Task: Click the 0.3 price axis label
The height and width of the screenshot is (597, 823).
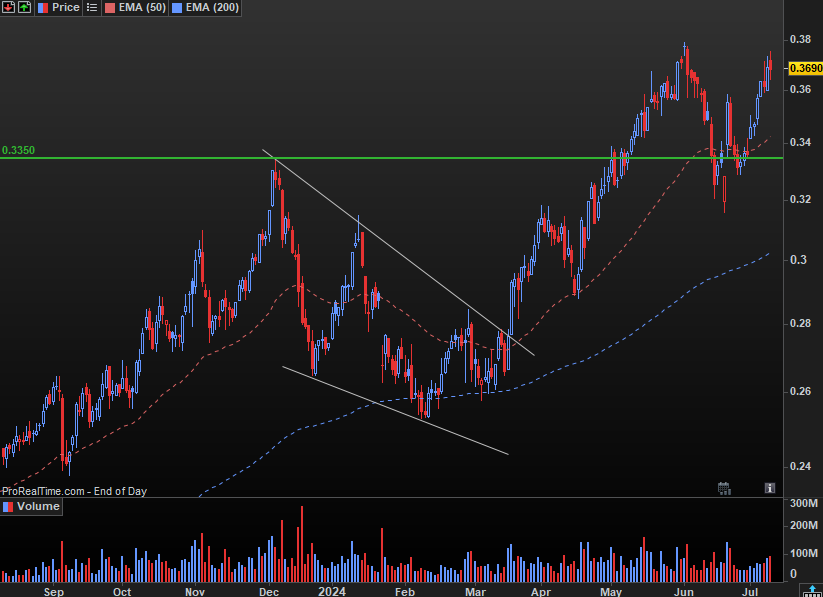Action: coord(798,260)
